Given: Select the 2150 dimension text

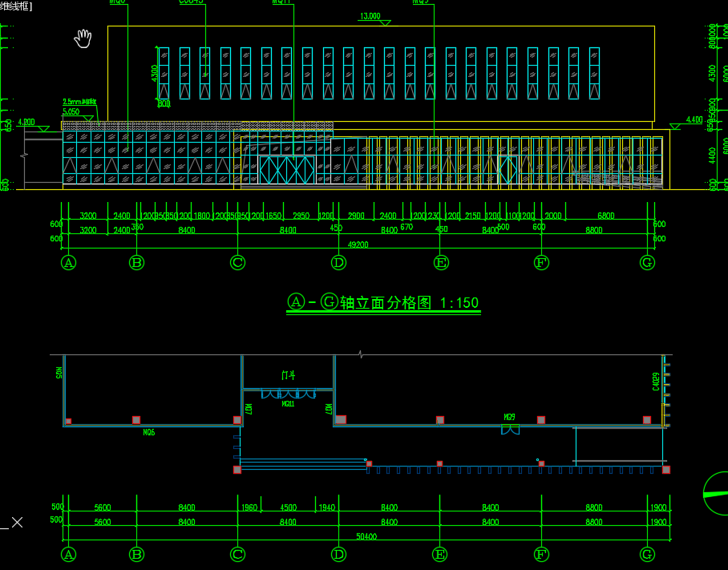Looking at the screenshot, I should pos(473,216).
